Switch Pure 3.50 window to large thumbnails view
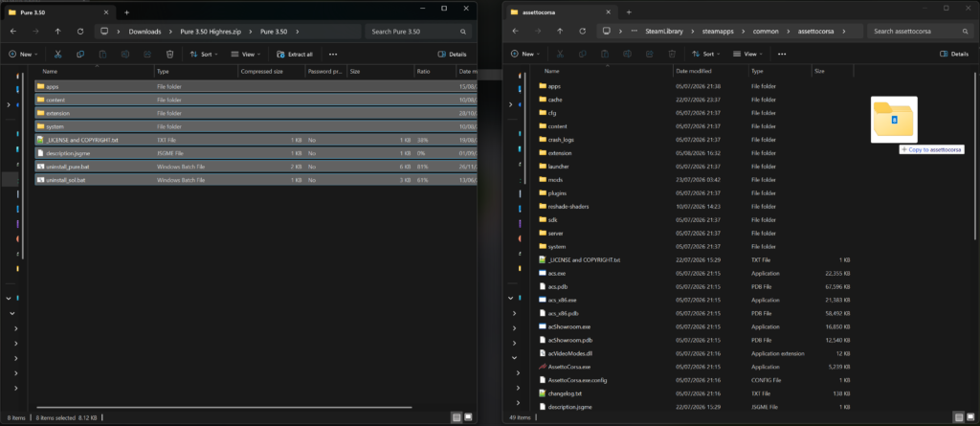Viewport: 980px width, 426px height. click(x=467, y=417)
